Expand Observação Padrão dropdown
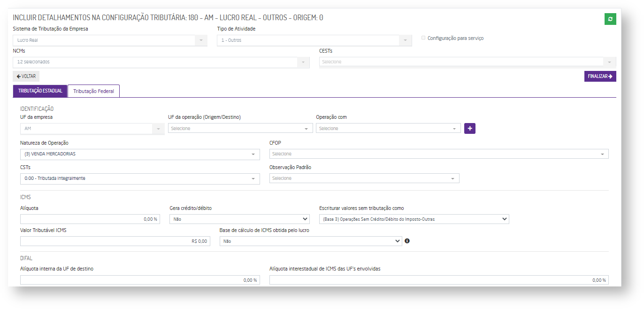 pos(364,178)
